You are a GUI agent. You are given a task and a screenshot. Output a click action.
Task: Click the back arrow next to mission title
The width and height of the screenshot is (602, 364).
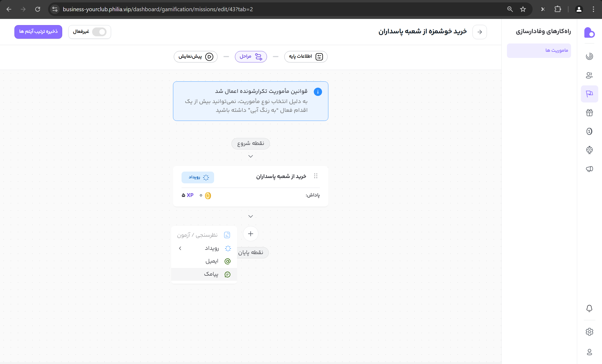pos(480,32)
